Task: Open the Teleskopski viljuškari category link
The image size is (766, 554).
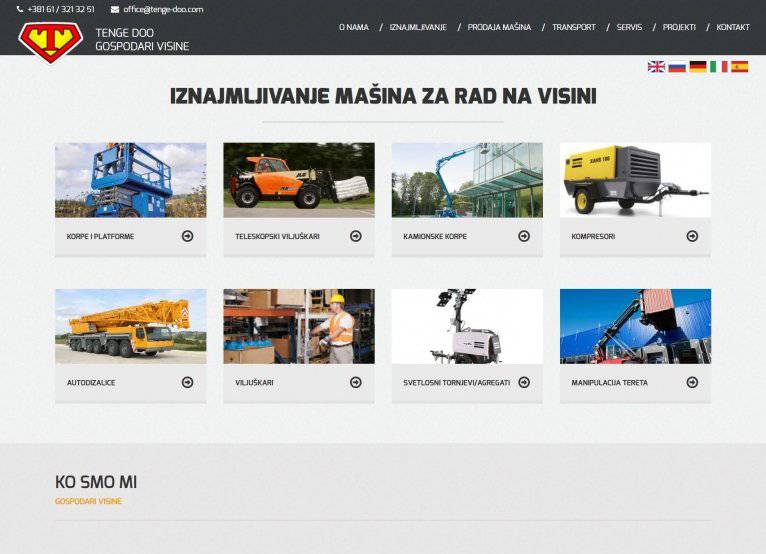Action: point(277,237)
